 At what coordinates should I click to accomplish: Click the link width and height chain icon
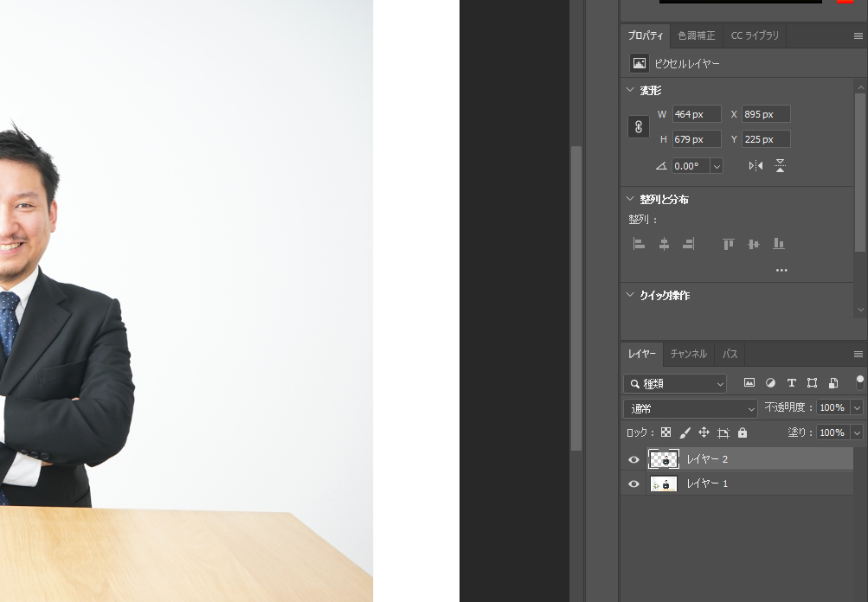(638, 126)
